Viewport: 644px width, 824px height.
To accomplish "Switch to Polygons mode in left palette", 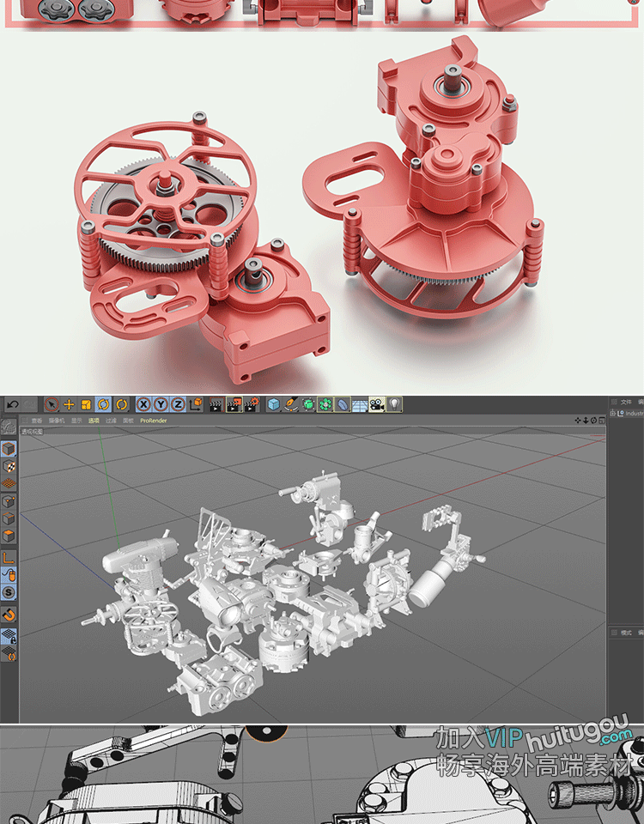I will tap(9, 536).
